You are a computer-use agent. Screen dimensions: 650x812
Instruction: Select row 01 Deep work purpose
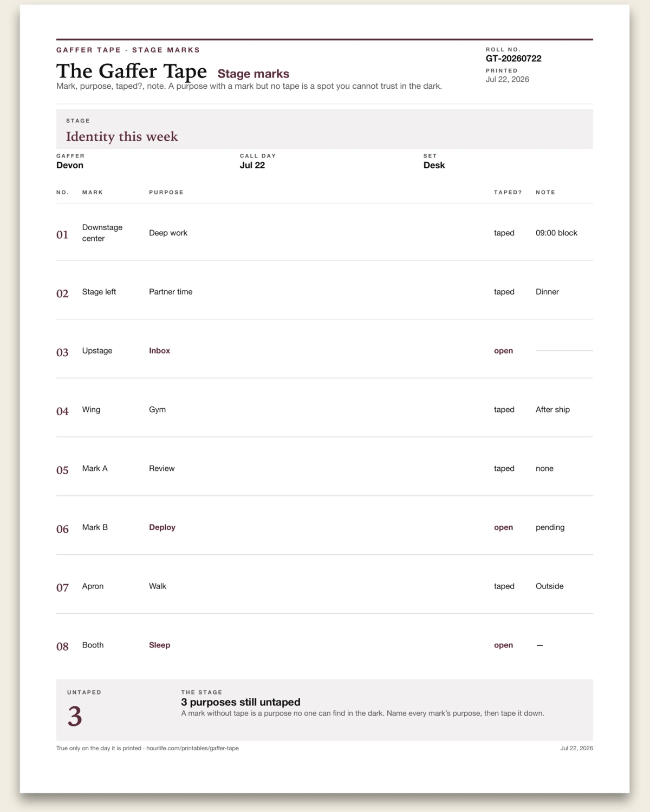click(x=168, y=233)
